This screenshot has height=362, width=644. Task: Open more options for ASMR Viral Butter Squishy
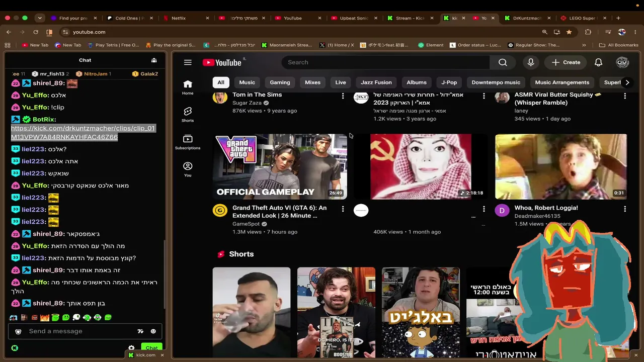click(x=625, y=96)
